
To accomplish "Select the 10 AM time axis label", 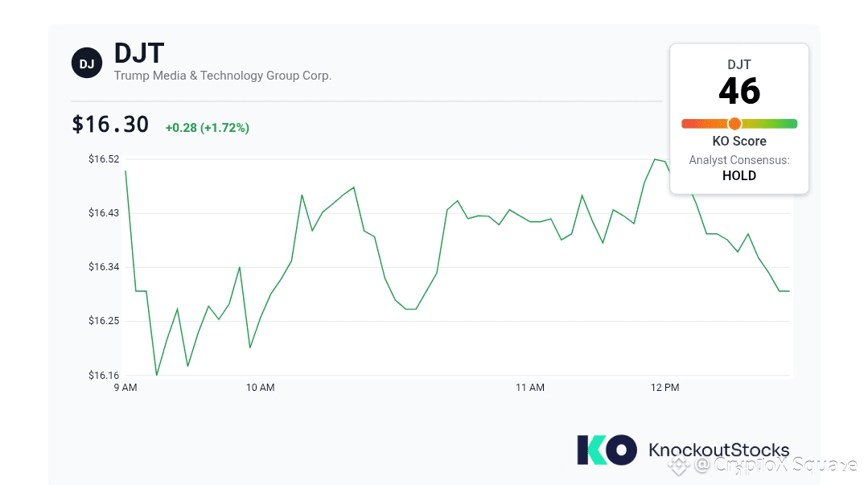I will point(261,388).
